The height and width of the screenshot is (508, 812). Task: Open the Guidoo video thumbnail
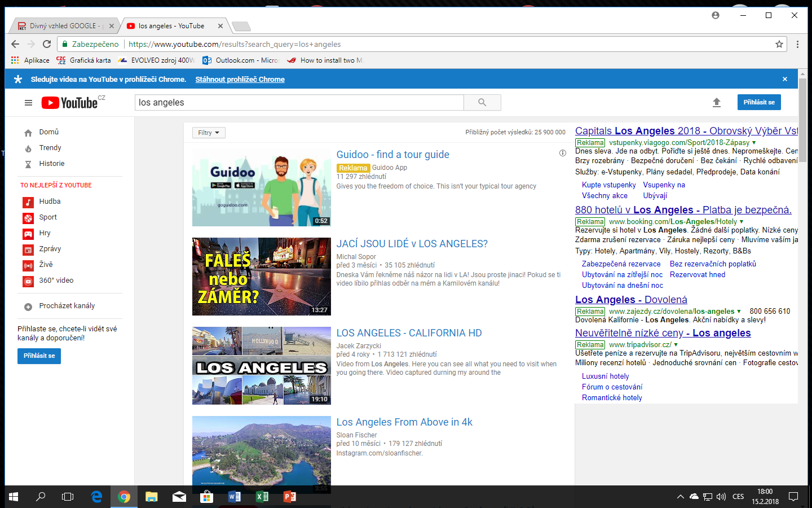[262, 187]
